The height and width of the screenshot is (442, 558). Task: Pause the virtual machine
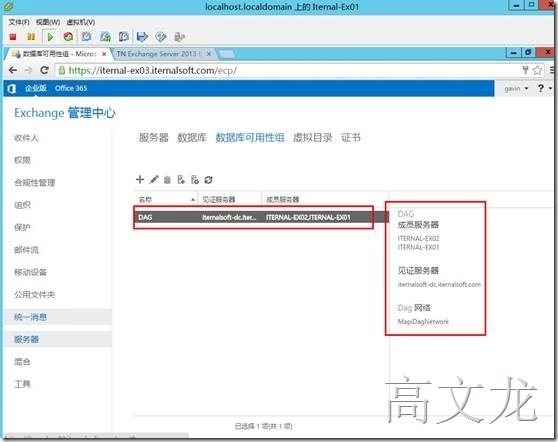31,37
